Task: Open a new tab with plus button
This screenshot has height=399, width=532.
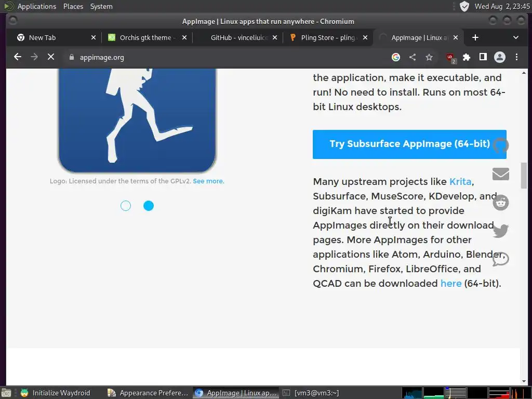Action: coord(475,37)
